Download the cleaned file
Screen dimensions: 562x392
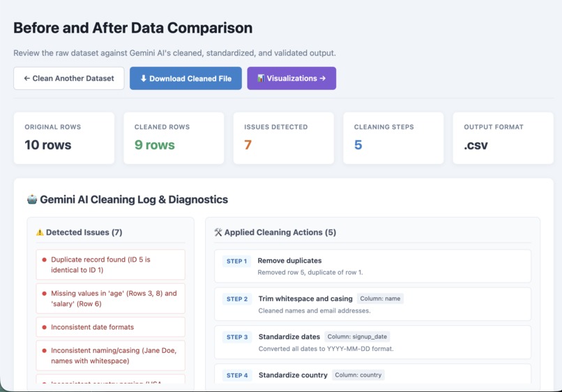coord(185,78)
